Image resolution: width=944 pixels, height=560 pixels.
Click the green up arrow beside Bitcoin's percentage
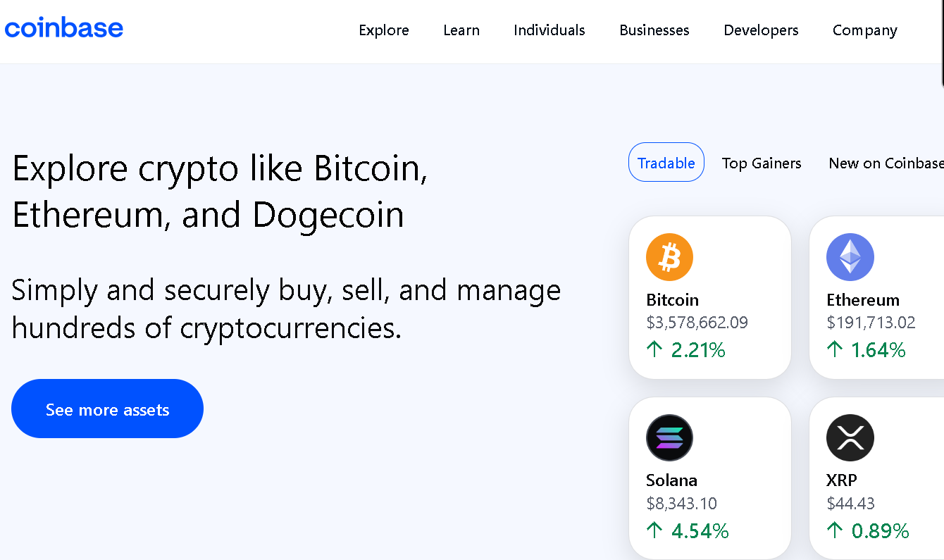pos(655,349)
